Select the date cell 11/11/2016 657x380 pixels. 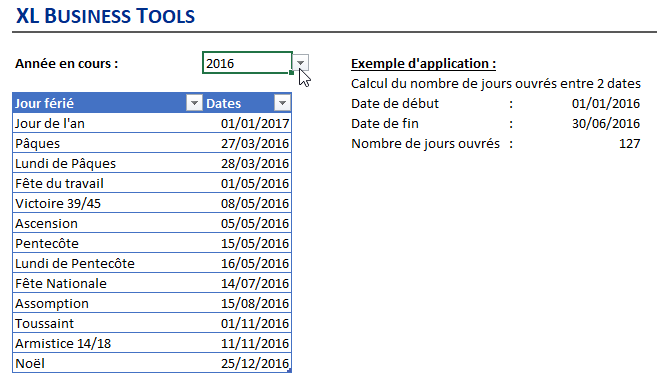click(247, 343)
